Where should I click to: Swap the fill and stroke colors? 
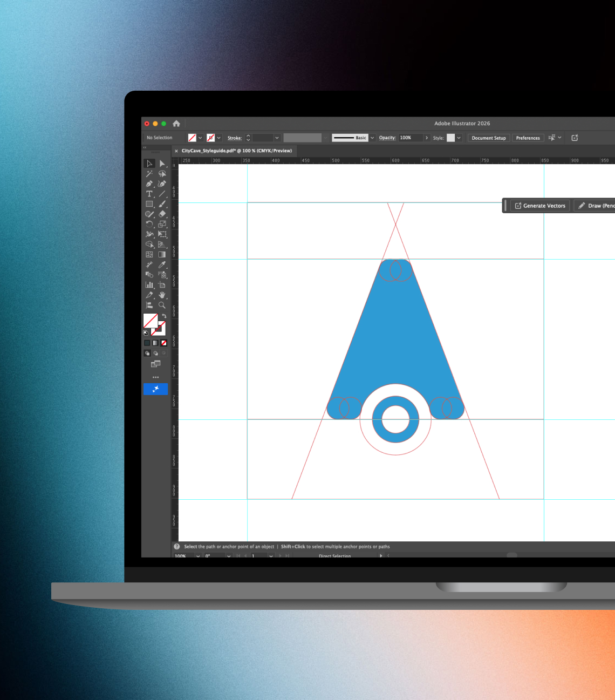pyautogui.click(x=165, y=316)
